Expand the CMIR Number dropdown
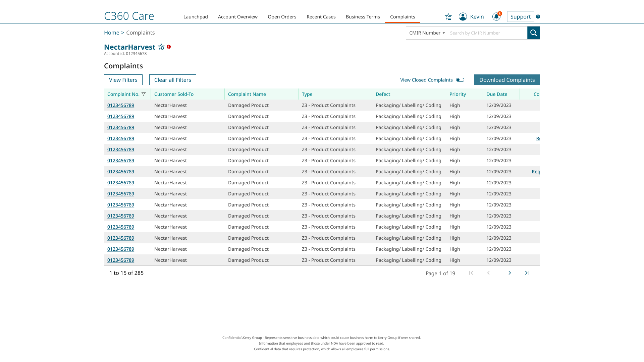Viewport: 644px width, 362px height. 427,33
